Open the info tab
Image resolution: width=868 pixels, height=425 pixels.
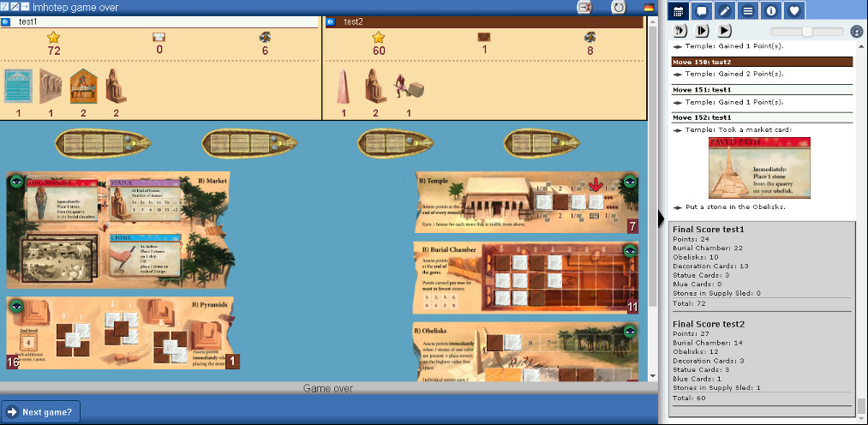click(771, 10)
